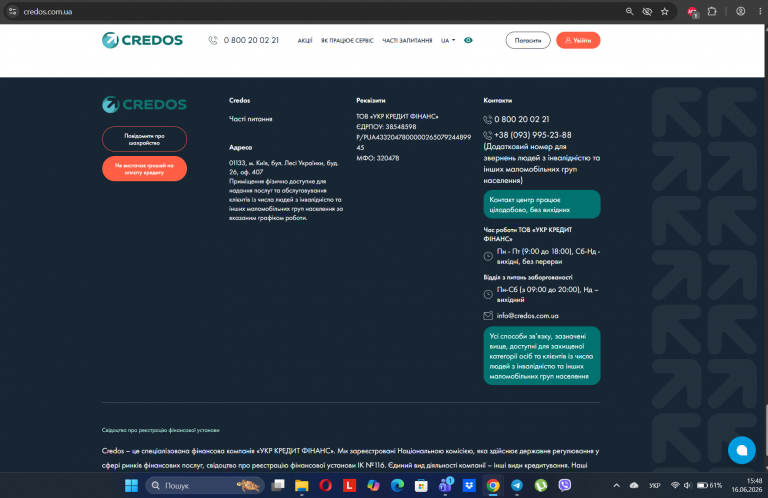The height and width of the screenshot is (498, 768).
Task: Open ЧАСТІ ЗАПИТАННЯ menu item
Action: click(x=407, y=41)
